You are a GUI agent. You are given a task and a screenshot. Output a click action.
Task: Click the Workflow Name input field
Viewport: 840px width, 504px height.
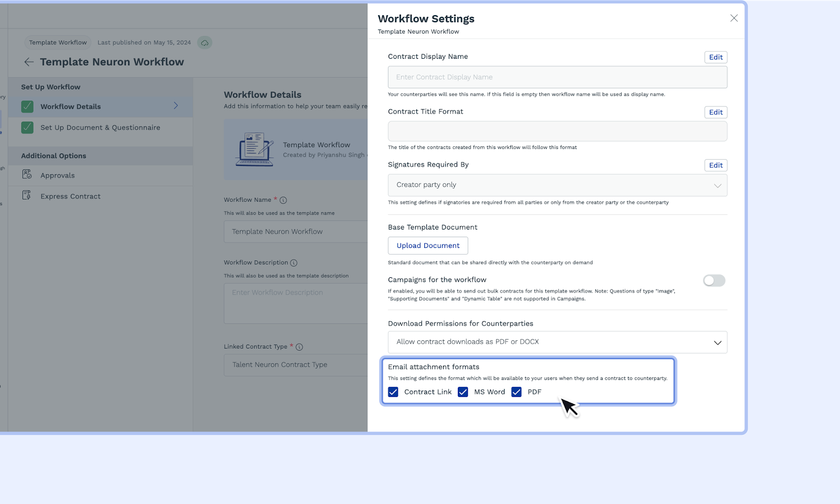tap(296, 232)
